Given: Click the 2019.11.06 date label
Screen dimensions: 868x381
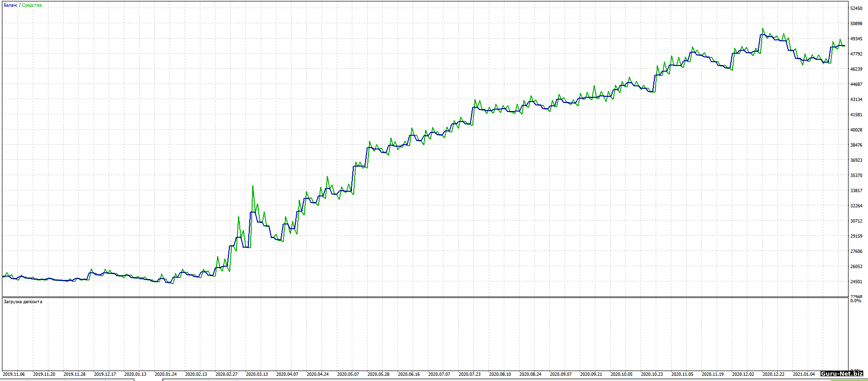Looking at the screenshot, I should [14, 374].
